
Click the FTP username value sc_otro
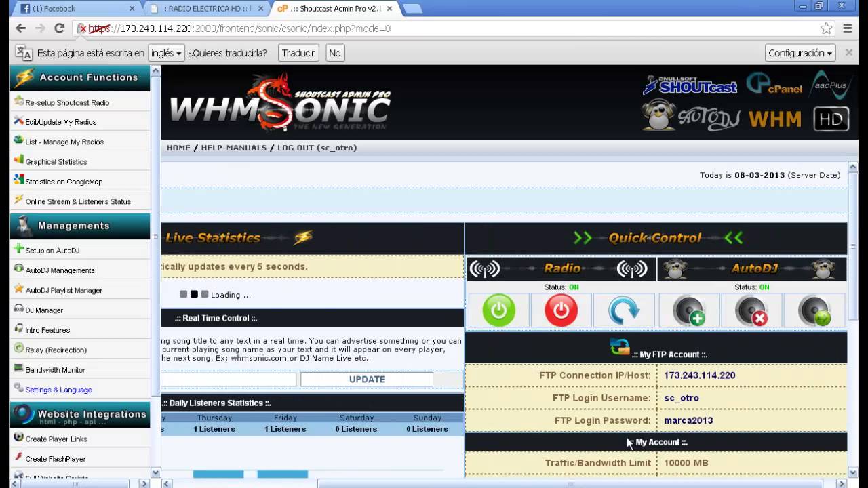pos(681,398)
